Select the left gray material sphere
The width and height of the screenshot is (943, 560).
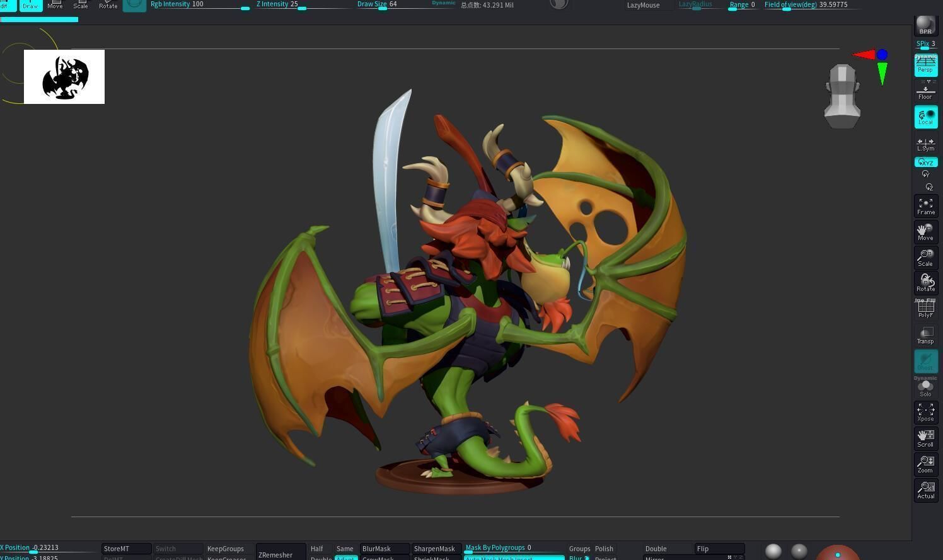pyautogui.click(x=773, y=551)
